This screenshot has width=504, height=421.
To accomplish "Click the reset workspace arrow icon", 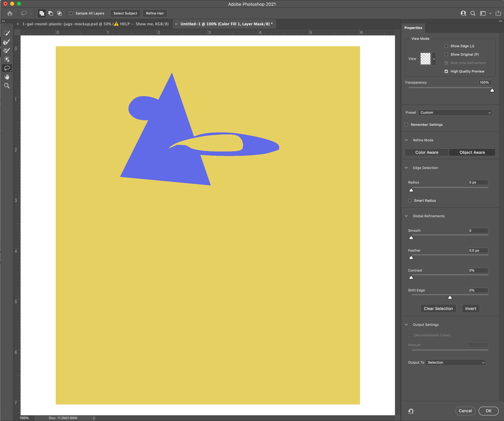I will (411, 411).
